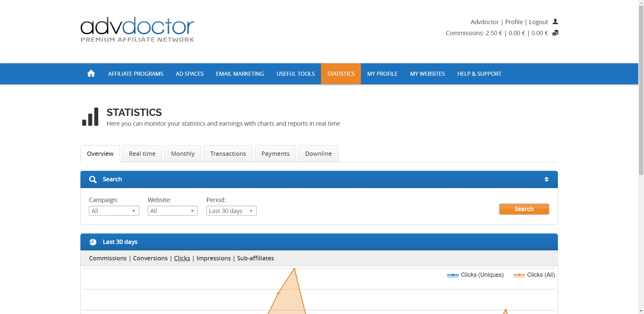Toggle Clicks (Uniques) series in chart legend
Screen dimensions: 644x314
click(475, 275)
